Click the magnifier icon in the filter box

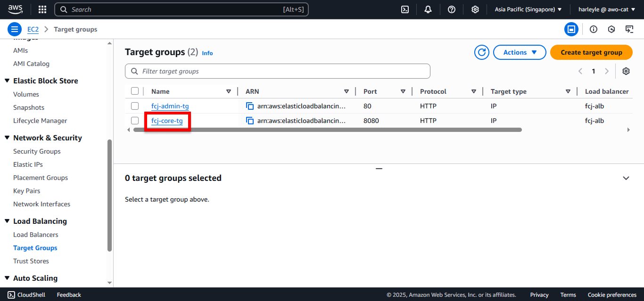click(x=134, y=71)
